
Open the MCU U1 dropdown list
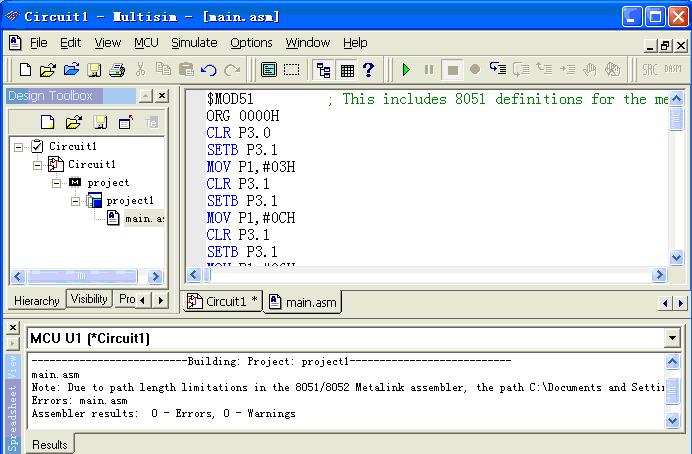[672, 338]
